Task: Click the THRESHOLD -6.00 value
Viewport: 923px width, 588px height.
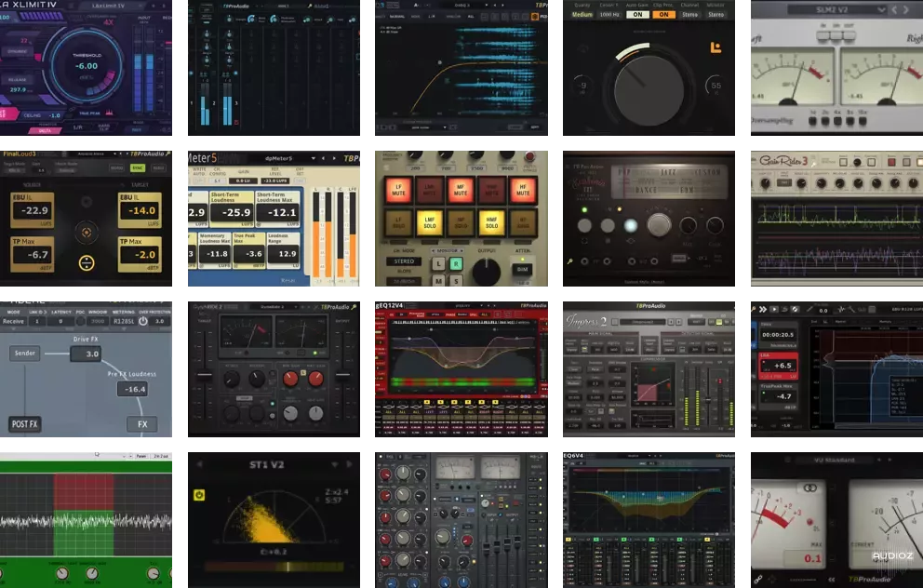Action: (87, 66)
